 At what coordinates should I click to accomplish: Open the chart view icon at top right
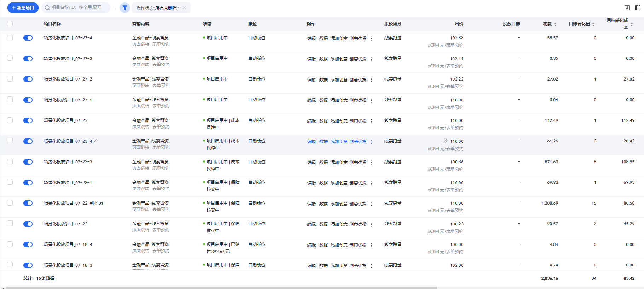point(627,8)
